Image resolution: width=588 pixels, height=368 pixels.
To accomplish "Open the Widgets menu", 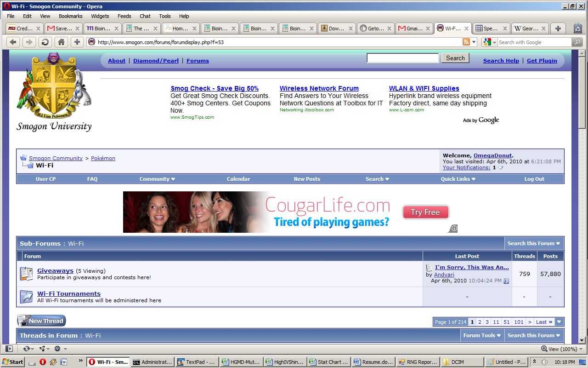I will [x=100, y=16].
